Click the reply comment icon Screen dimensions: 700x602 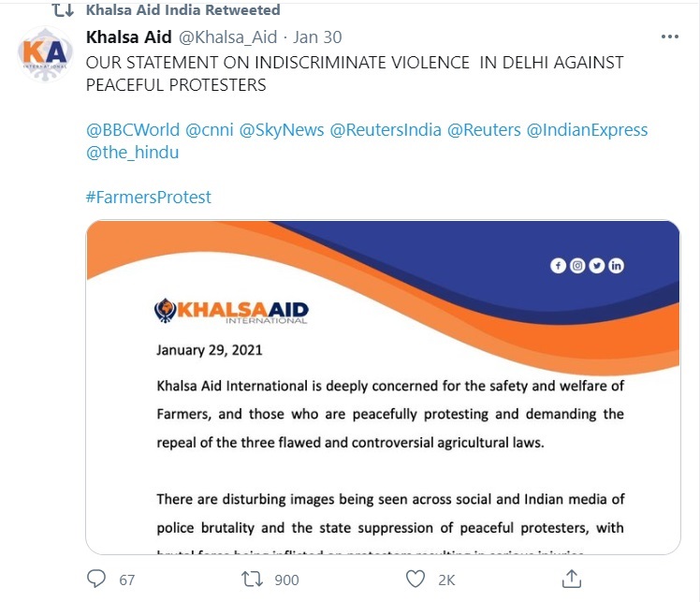click(x=97, y=580)
